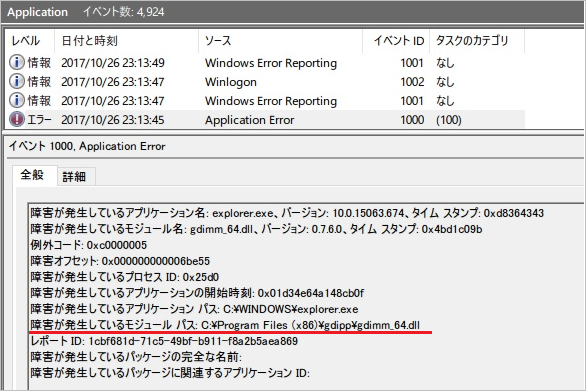Click timestamp 2017/10/26 23:13:45
Viewport: 586px width, 391px height.
(x=113, y=120)
